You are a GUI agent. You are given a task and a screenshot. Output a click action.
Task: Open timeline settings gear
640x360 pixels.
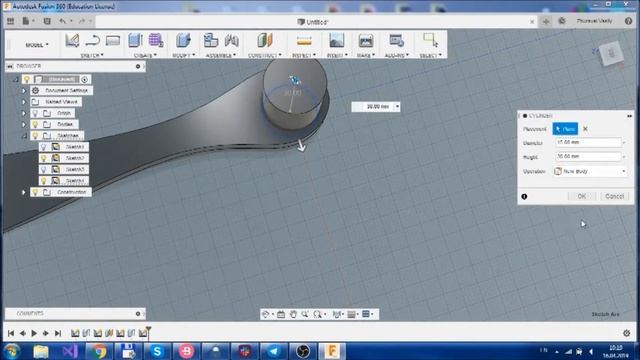(x=627, y=333)
